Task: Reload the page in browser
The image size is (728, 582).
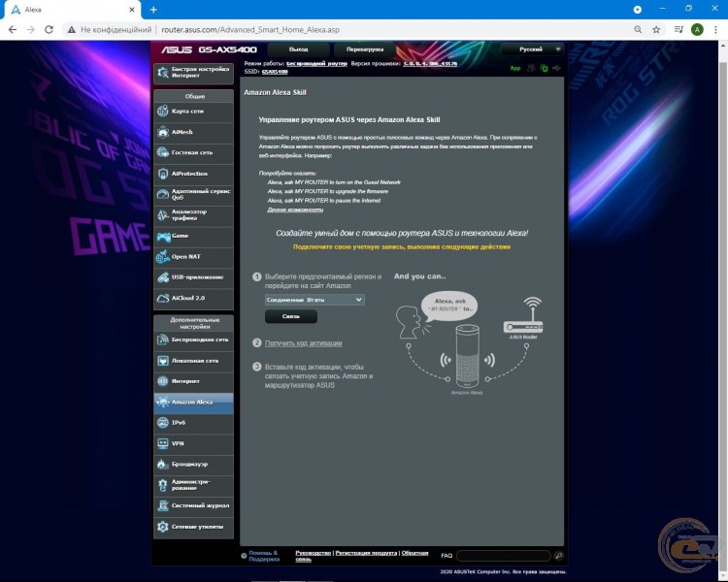Action: pos(49,30)
